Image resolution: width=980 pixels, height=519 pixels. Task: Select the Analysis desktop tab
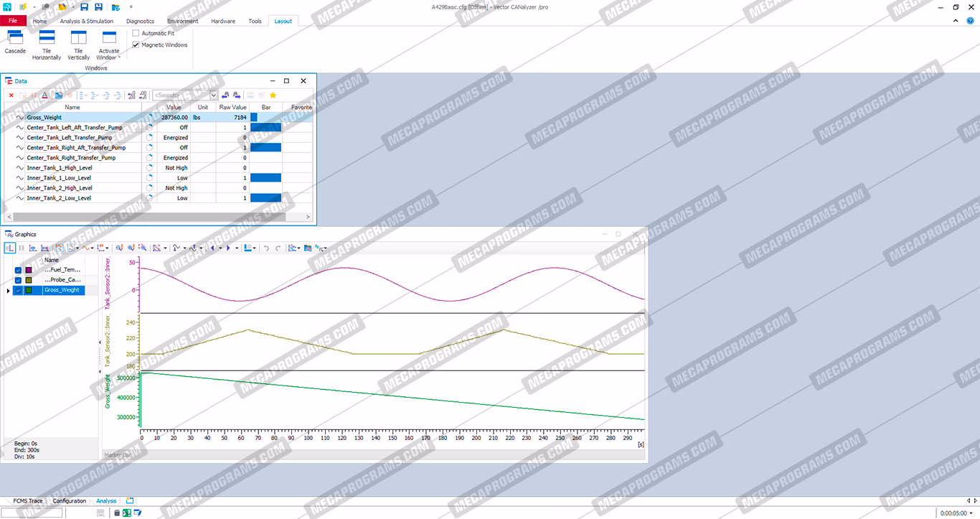[x=106, y=501]
